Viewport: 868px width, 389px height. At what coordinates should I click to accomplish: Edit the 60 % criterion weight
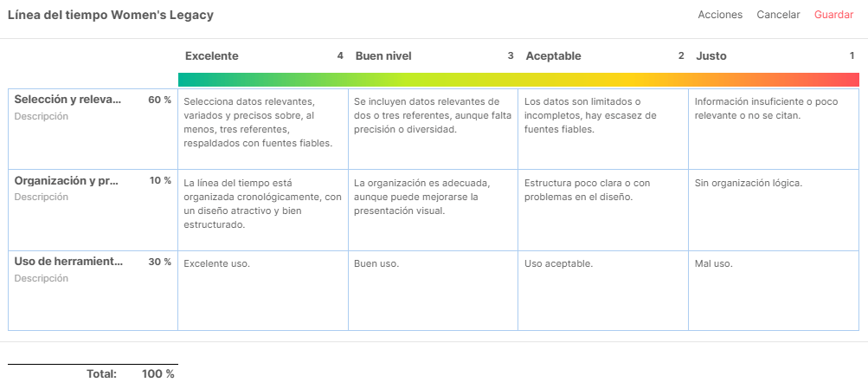click(x=159, y=100)
